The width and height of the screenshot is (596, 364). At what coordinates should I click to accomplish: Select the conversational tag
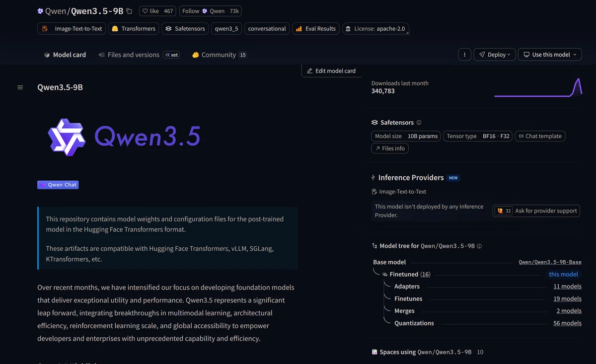(267, 29)
